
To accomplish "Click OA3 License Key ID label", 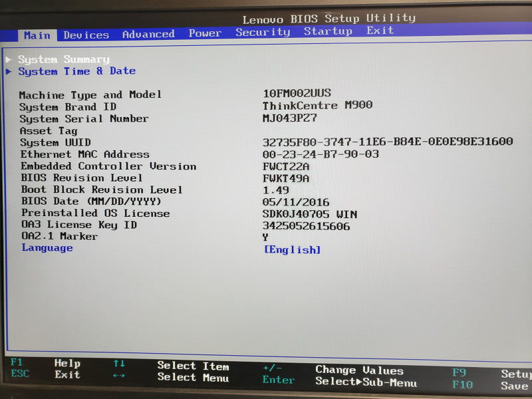I will click(79, 225).
